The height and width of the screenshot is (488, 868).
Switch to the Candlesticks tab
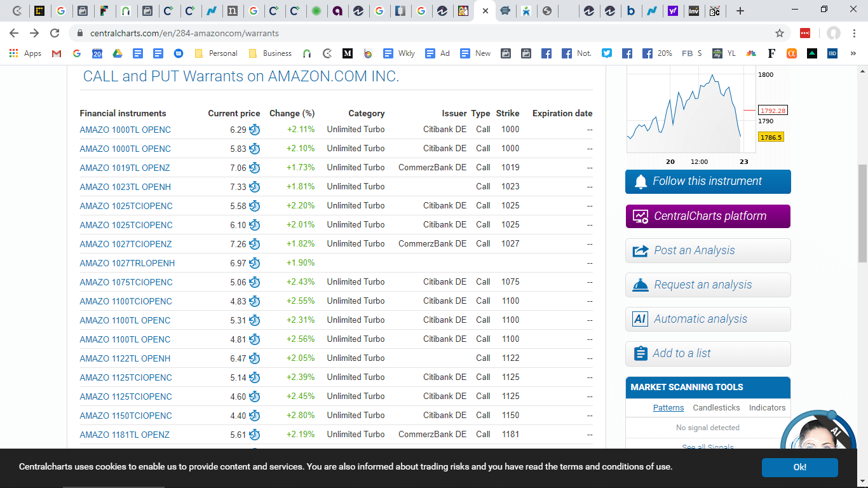pyautogui.click(x=717, y=408)
